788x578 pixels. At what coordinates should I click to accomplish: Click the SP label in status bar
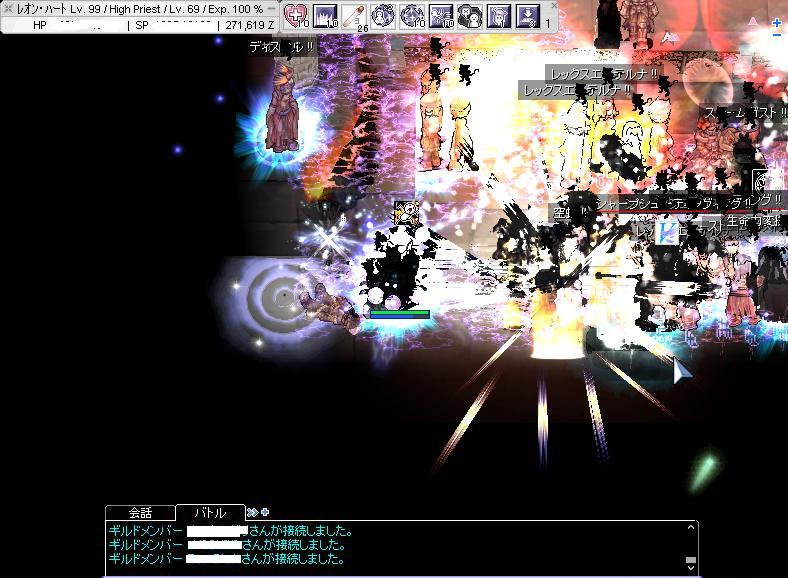[x=142, y=25]
